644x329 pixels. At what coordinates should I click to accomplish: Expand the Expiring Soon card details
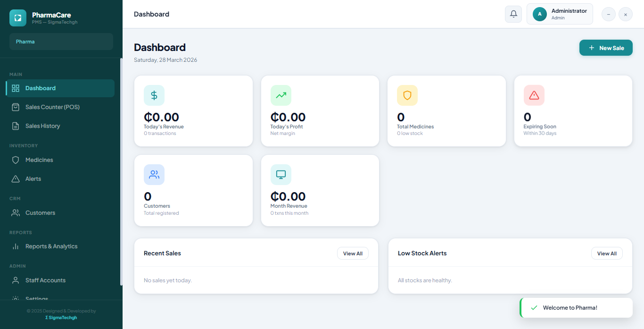click(573, 111)
